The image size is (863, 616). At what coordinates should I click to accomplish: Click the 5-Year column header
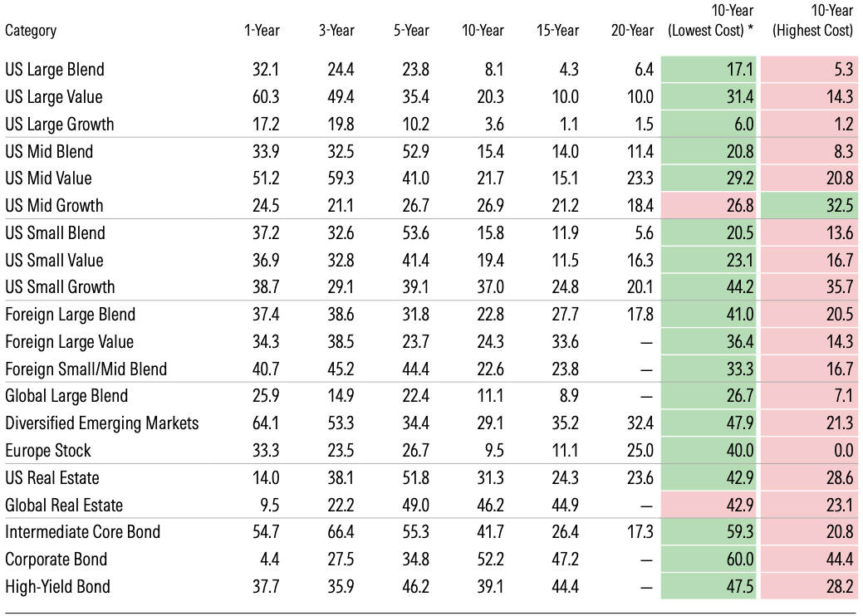pos(411,31)
